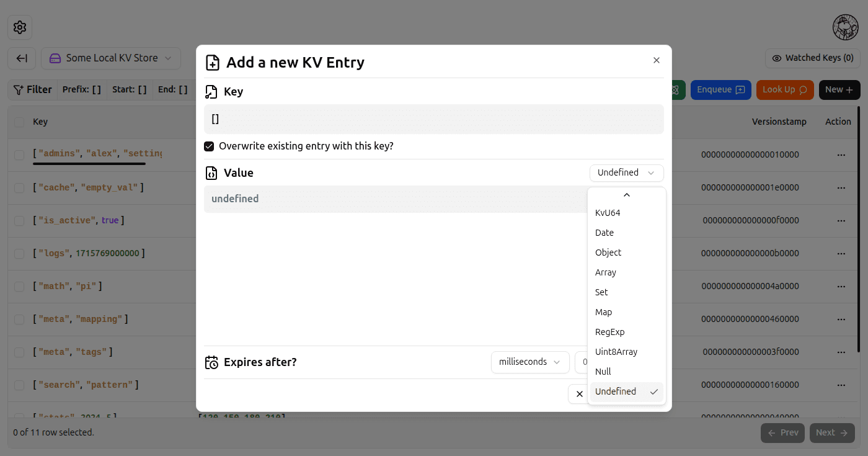Close the Add a new KV Entry dialog
The height and width of the screenshot is (456, 868).
click(657, 60)
